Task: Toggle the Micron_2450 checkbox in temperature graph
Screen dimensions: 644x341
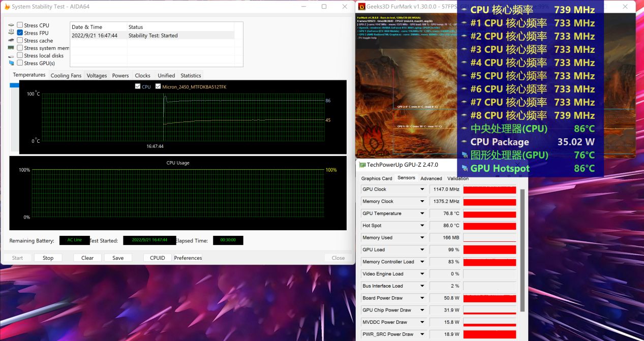Action: point(158,86)
